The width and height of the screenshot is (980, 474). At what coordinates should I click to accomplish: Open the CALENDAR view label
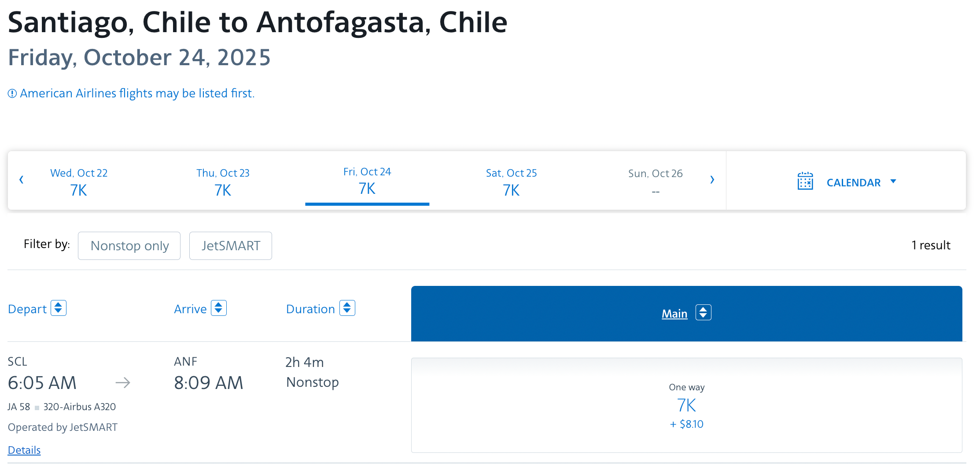click(x=853, y=182)
